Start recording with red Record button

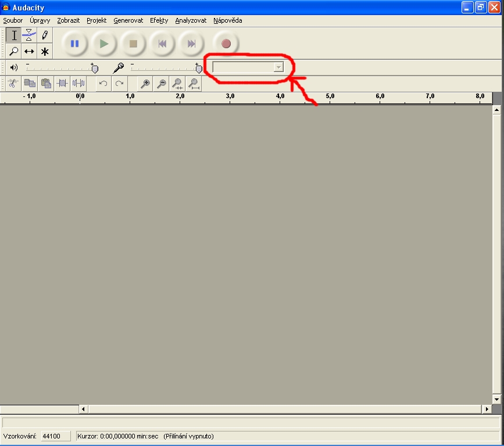[226, 44]
